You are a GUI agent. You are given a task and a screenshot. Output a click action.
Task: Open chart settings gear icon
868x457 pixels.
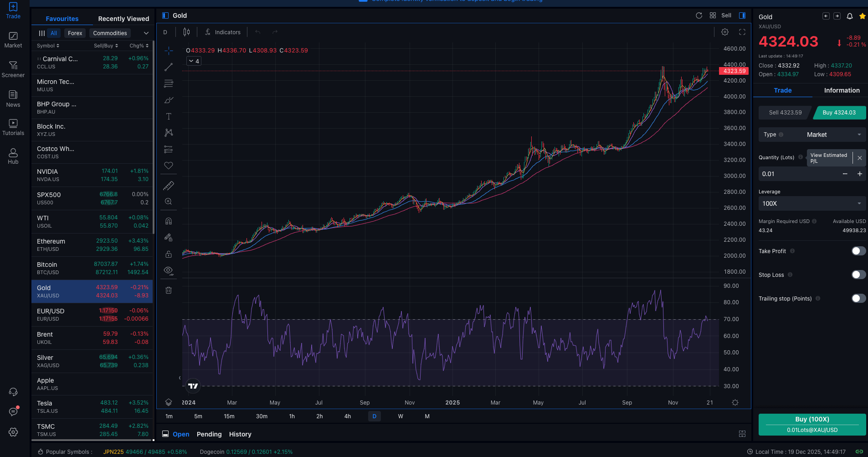725,32
